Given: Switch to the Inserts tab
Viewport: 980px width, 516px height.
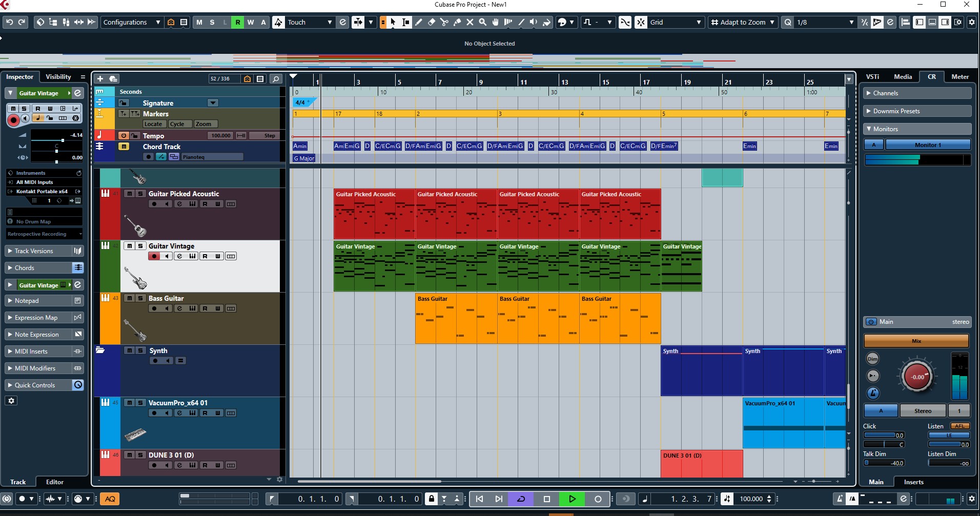Looking at the screenshot, I should (913, 482).
